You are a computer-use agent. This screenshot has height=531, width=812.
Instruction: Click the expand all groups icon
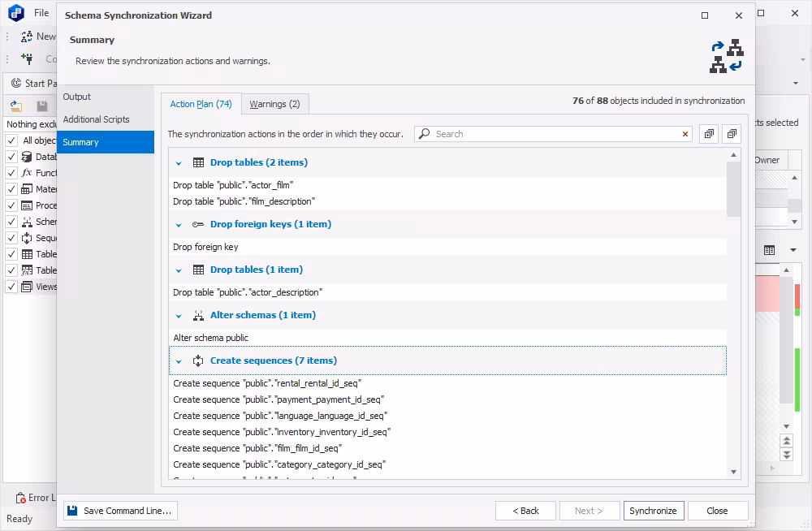pyautogui.click(x=709, y=134)
